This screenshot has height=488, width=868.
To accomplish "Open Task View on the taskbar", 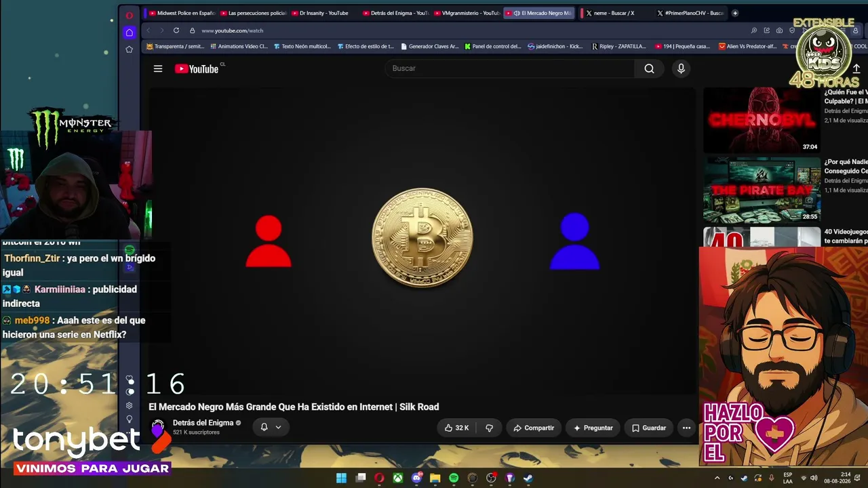I will point(361,478).
